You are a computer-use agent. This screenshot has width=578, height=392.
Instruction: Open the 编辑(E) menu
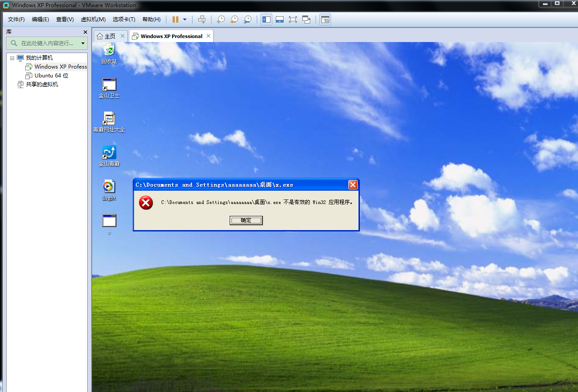pyautogui.click(x=40, y=19)
